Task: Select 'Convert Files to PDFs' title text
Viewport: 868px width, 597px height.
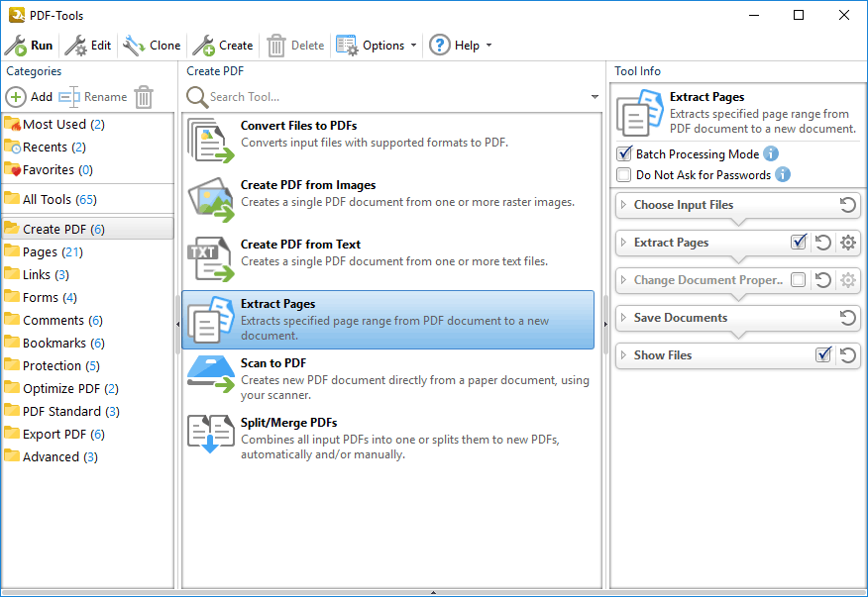Action: [298, 126]
